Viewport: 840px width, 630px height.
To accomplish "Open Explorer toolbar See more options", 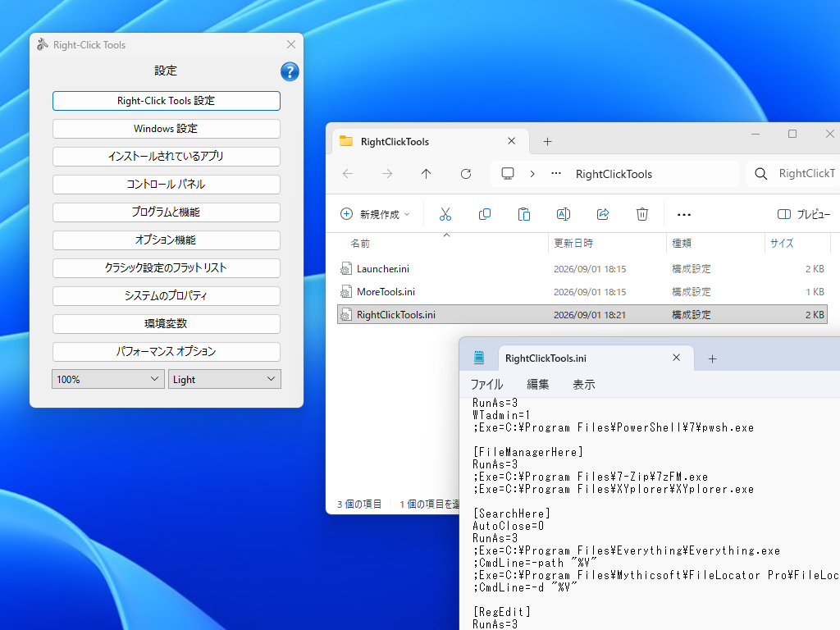I will [x=684, y=214].
